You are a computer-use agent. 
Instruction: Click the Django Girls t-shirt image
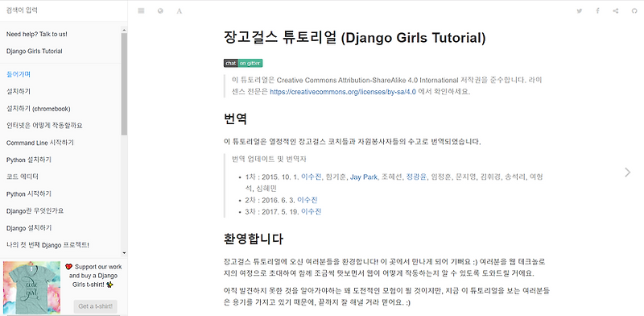[31, 288]
